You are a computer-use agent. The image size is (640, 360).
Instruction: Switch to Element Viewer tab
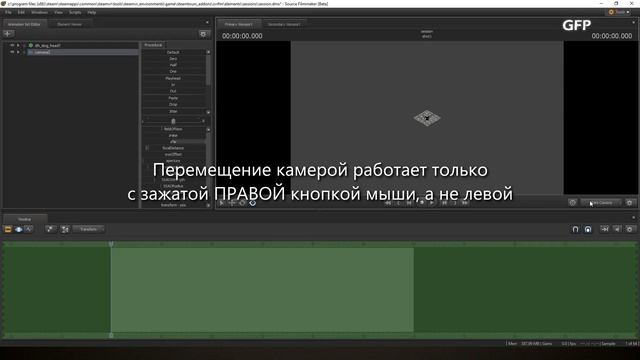tap(69, 24)
